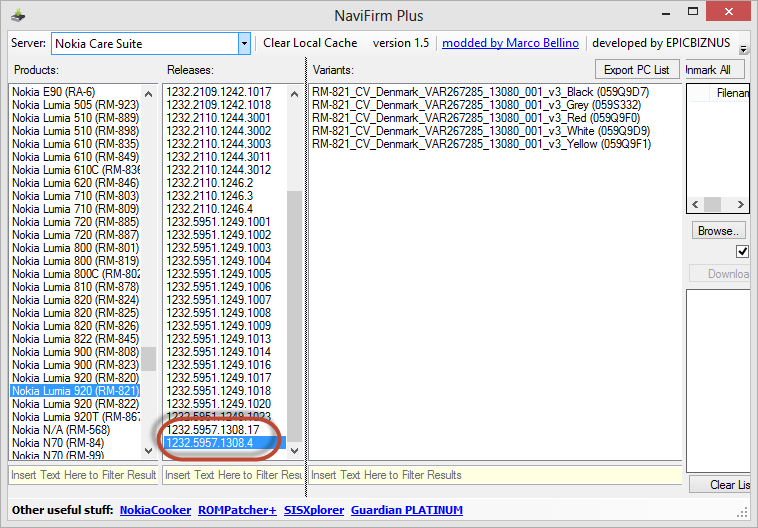
Task: Select highlighted Nokia Lumia 920 (RM-821) product
Action: pyautogui.click(x=75, y=391)
